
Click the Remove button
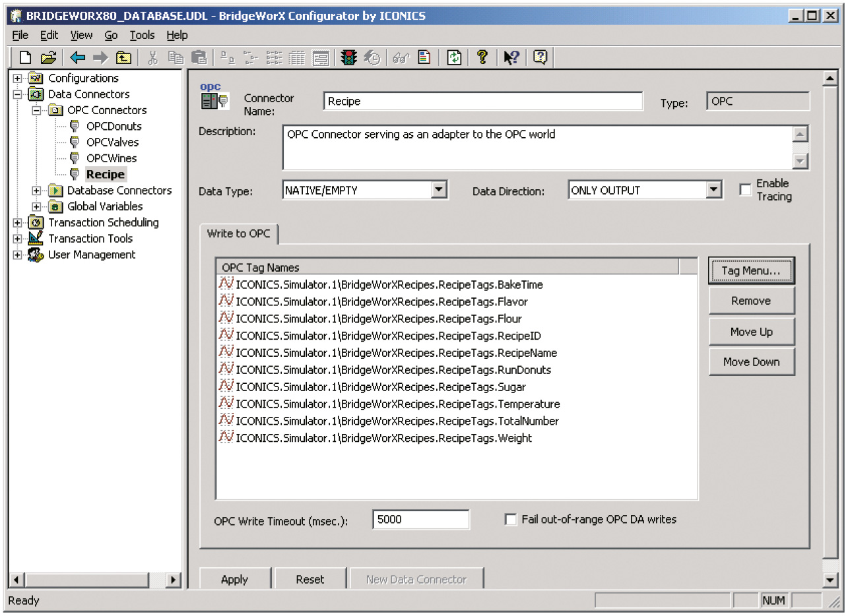click(751, 301)
